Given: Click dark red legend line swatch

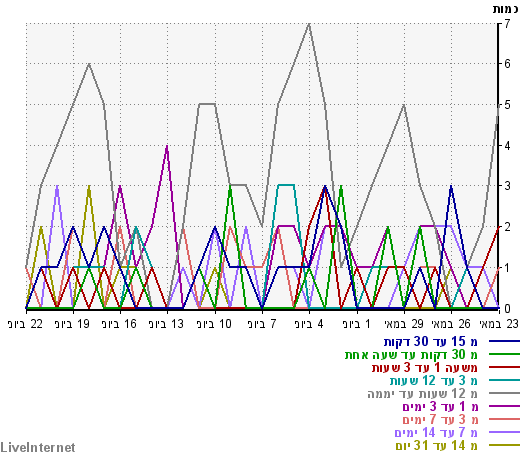Looking at the screenshot, I should click(504, 367).
